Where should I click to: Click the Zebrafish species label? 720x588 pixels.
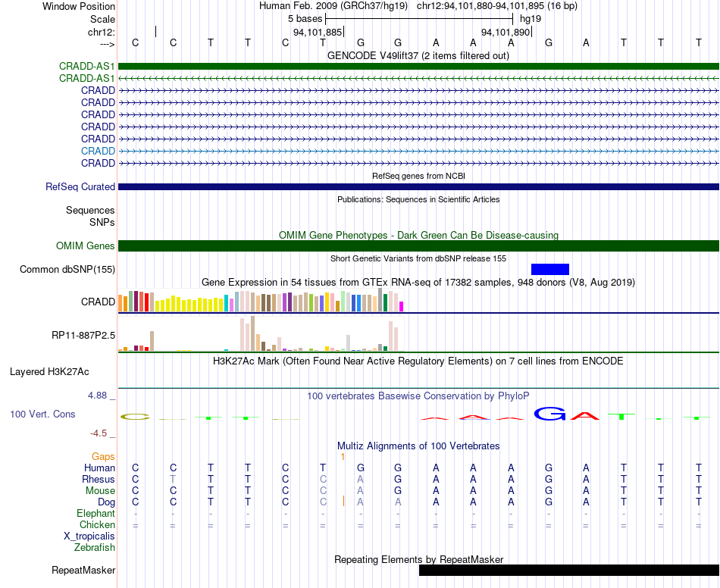pyautogui.click(x=95, y=548)
